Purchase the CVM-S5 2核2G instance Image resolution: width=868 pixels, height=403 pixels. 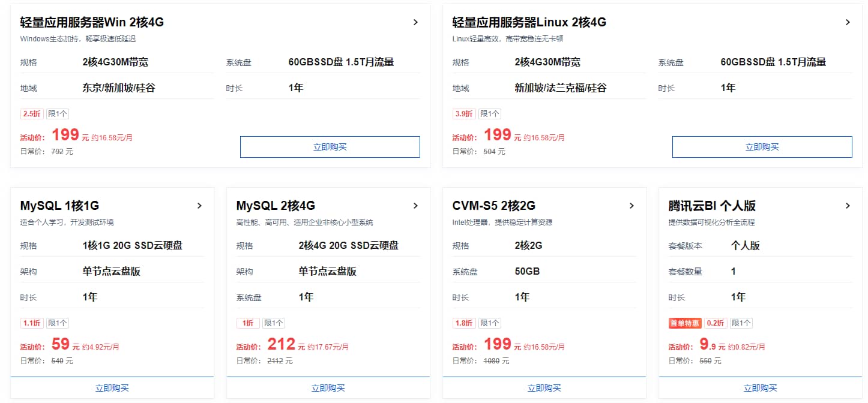pyautogui.click(x=544, y=388)
